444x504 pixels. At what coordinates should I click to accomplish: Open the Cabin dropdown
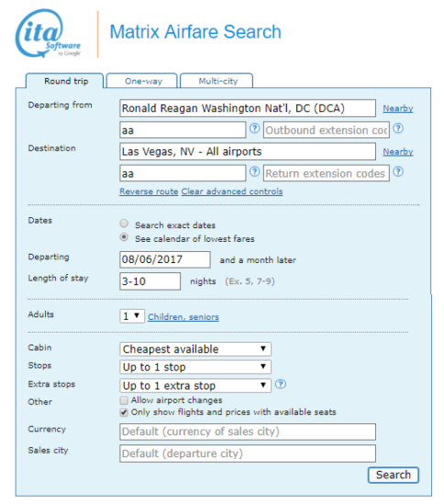[x=195, y=349]
